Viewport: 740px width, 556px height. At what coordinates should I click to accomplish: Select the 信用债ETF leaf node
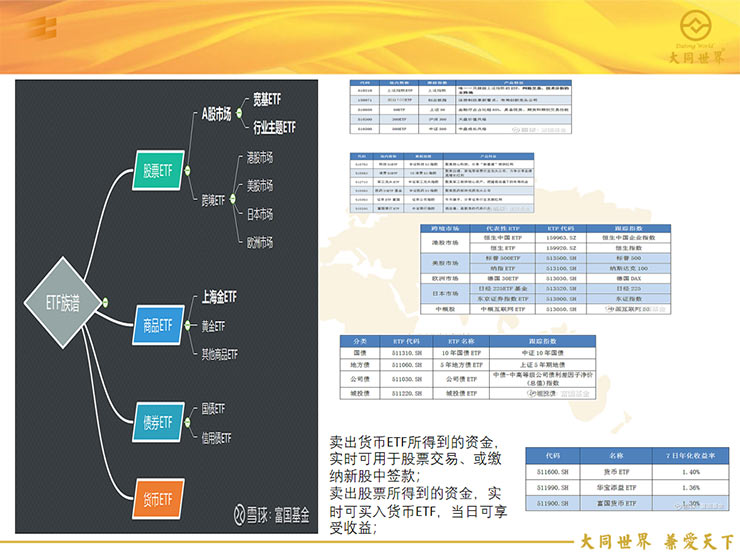coord(218,437)
